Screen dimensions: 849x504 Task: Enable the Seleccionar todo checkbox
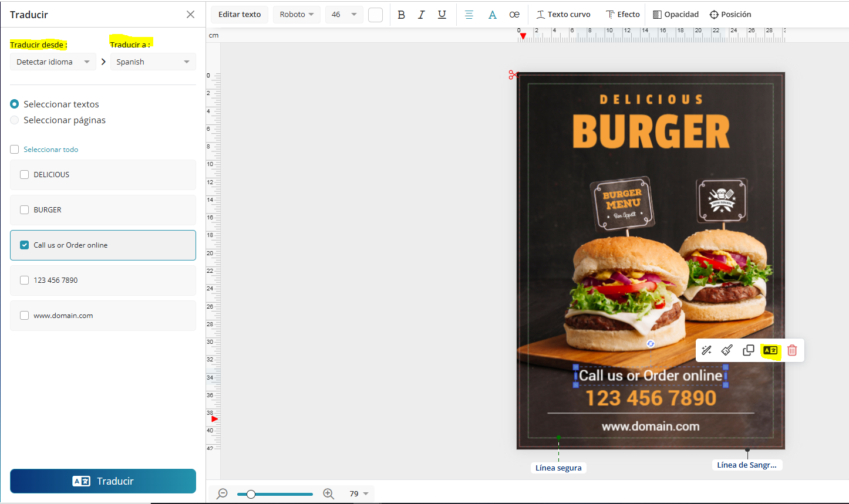point(15,150)
